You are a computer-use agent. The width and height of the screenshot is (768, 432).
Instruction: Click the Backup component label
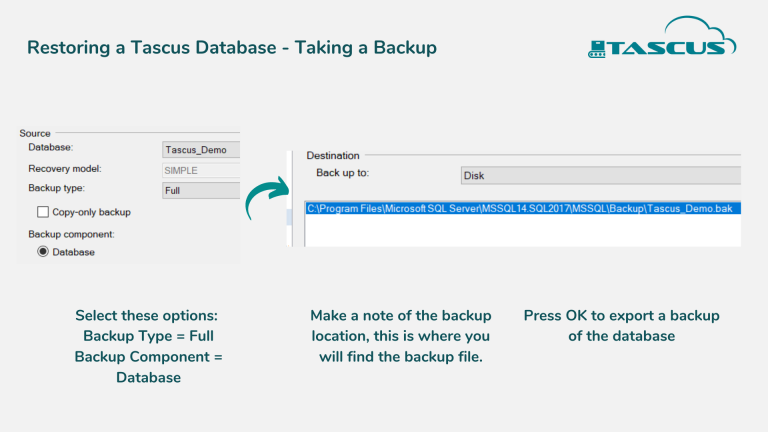(x=71, y=234)
